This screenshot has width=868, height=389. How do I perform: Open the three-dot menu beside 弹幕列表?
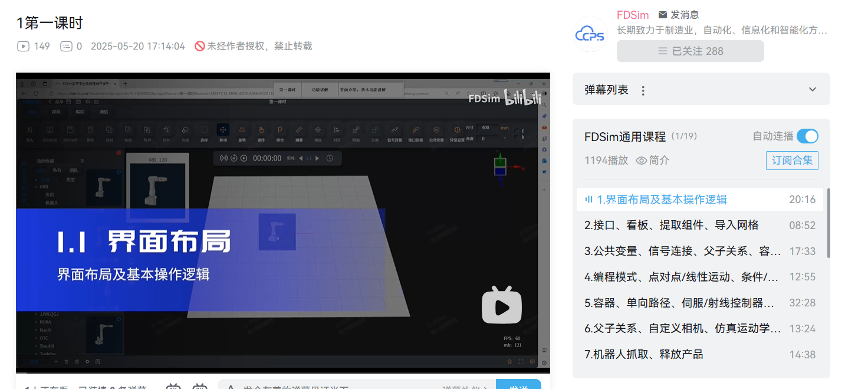643,90
